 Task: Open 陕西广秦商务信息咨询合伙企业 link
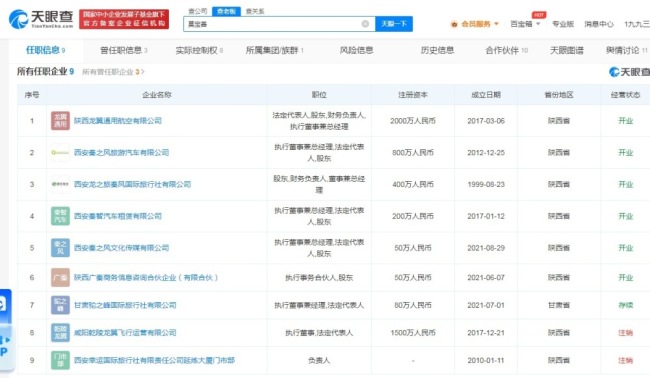click(146, 277)
